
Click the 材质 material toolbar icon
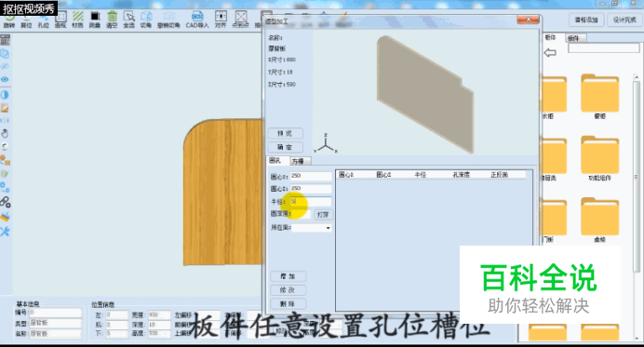[x=77, y=19]
